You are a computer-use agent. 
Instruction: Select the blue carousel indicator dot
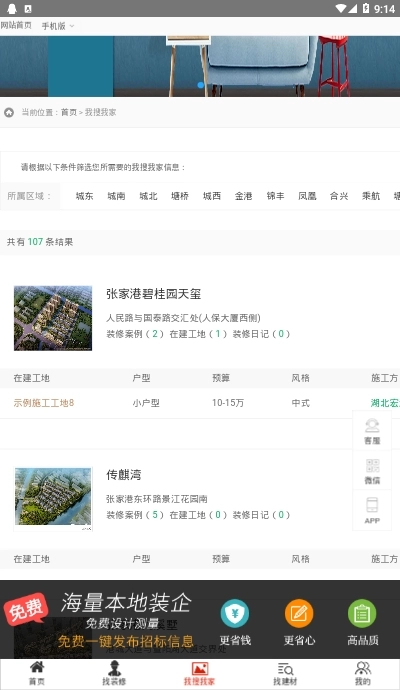coord(201,85)
